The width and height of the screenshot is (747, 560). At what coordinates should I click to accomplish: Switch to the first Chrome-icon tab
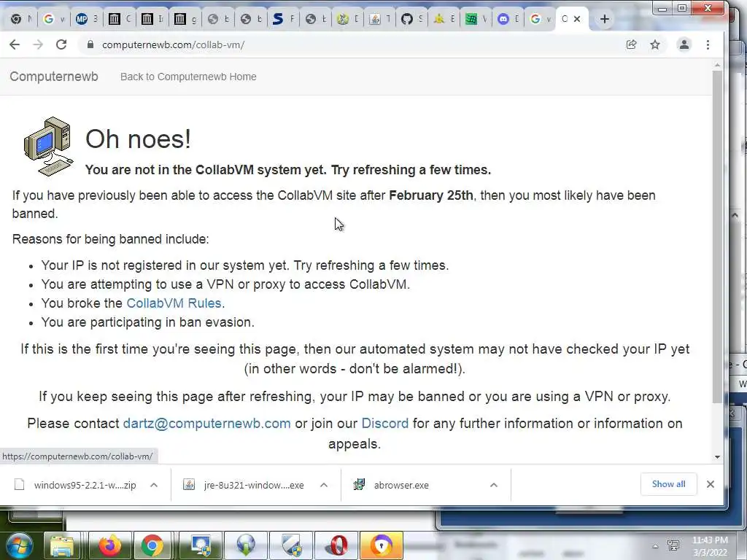click(20, 19)
